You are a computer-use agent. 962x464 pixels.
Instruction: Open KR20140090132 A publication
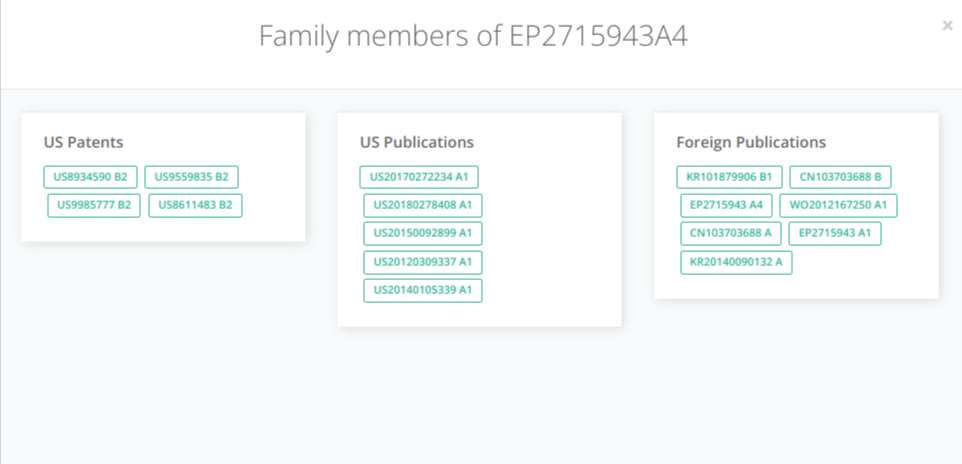coord(736,262)
